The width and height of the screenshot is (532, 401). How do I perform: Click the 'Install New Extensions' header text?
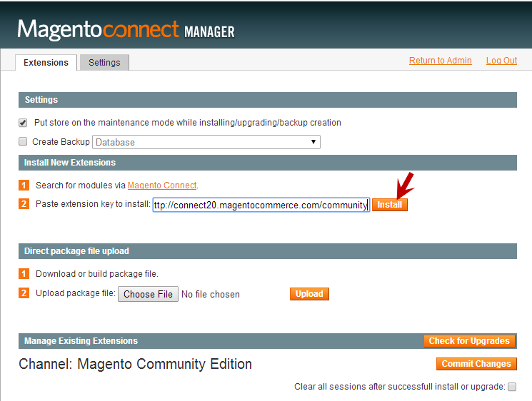[x=70, y=163]
